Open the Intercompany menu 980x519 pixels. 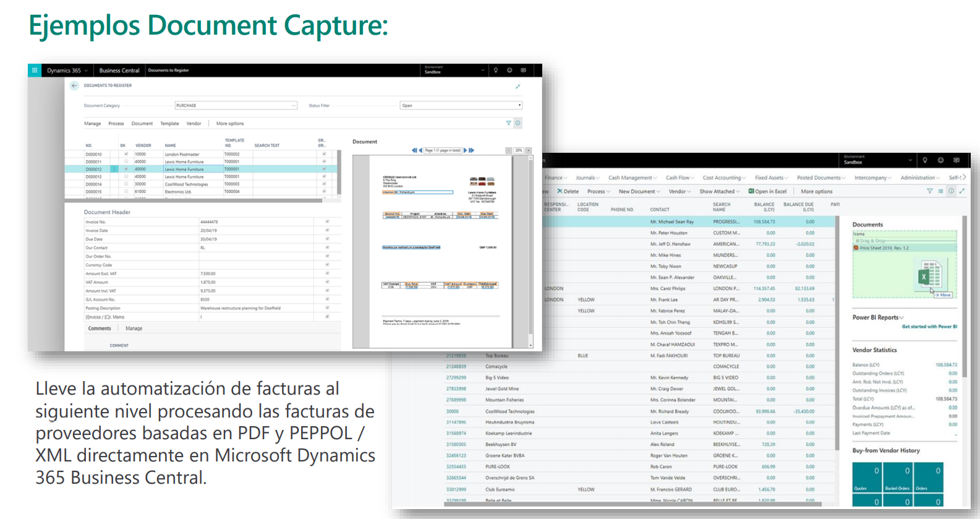(872, 178)
